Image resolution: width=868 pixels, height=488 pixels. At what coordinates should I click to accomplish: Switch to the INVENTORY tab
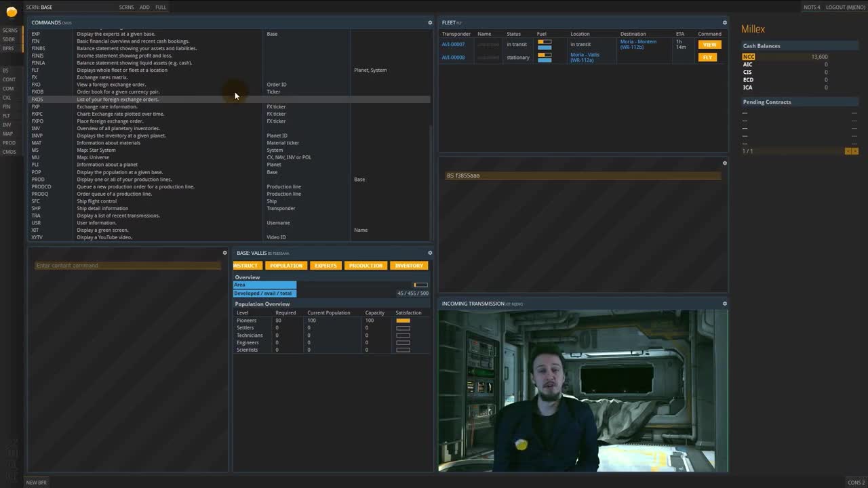coord(408,265)
